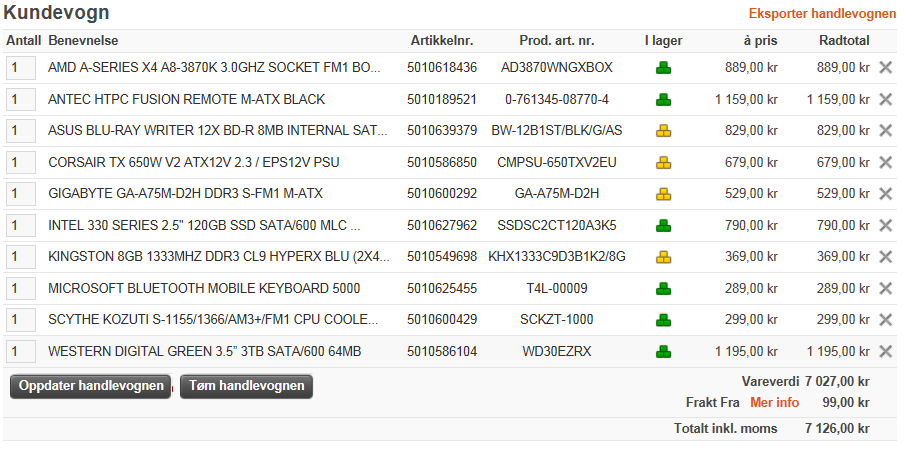Edit quantity field for Kingston 8GB
This screenshot has height=460, width=908.
(21, 257)
